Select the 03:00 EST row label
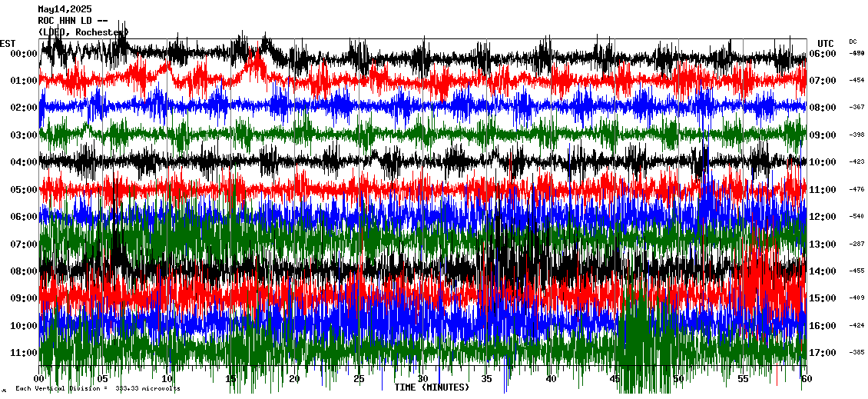 click(x=25, y=135)
